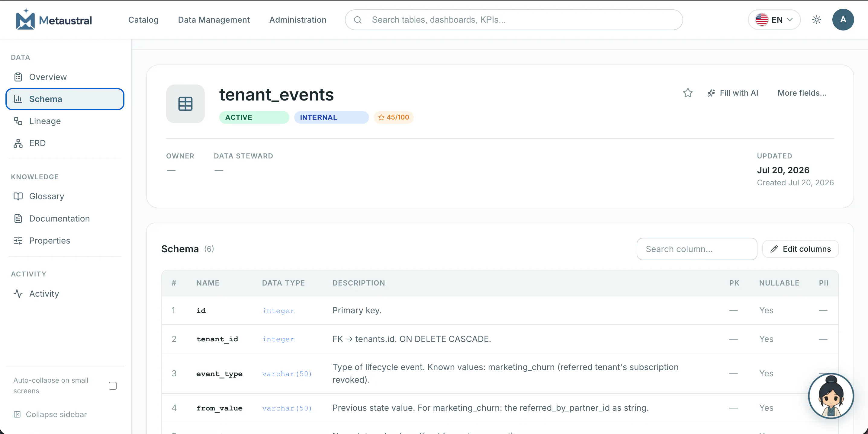
Task: Open the Data Management menu
Action: click(x=214, y=20)
